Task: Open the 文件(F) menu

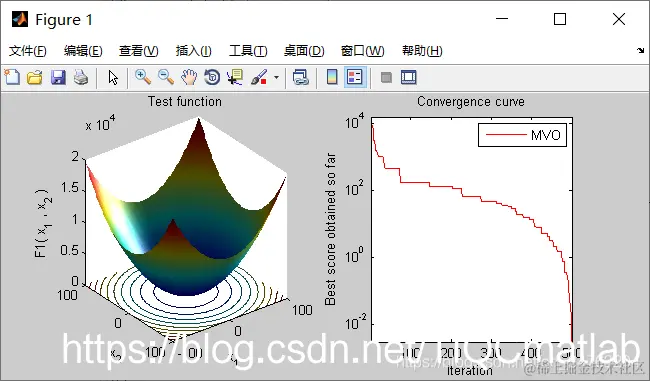Action: [x=28, y=51]
